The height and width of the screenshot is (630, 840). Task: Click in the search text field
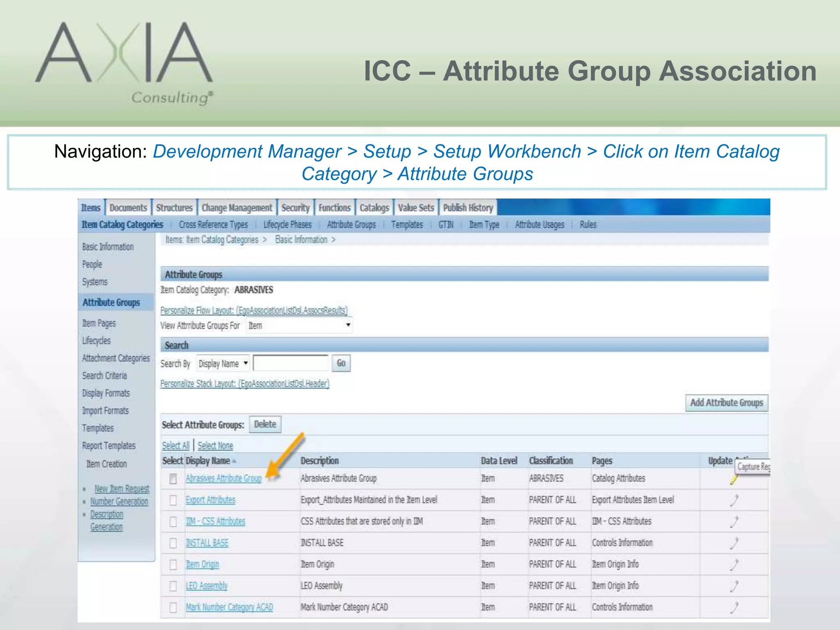291,363
